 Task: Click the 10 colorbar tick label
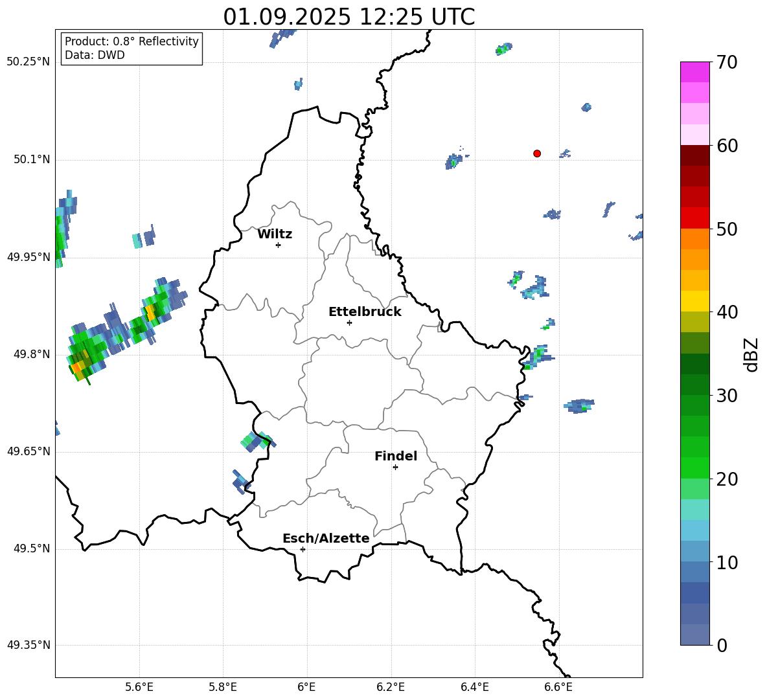pos(727,562)
